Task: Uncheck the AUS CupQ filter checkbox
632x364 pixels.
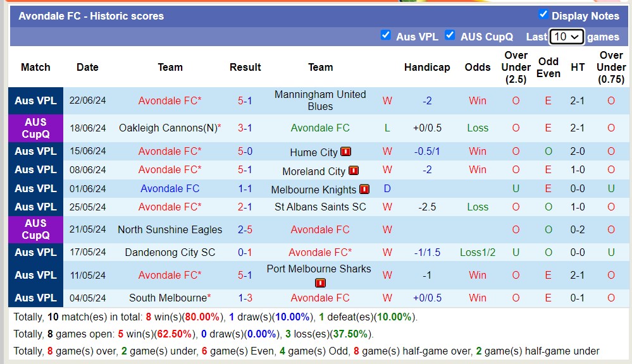Action: click(450, 35)
